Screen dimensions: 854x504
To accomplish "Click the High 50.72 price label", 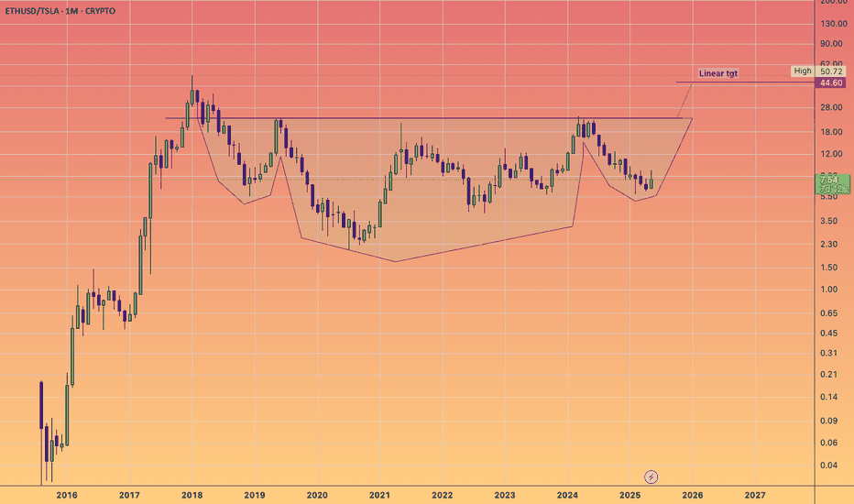I will pyautogui.click(x=818, y=71).
